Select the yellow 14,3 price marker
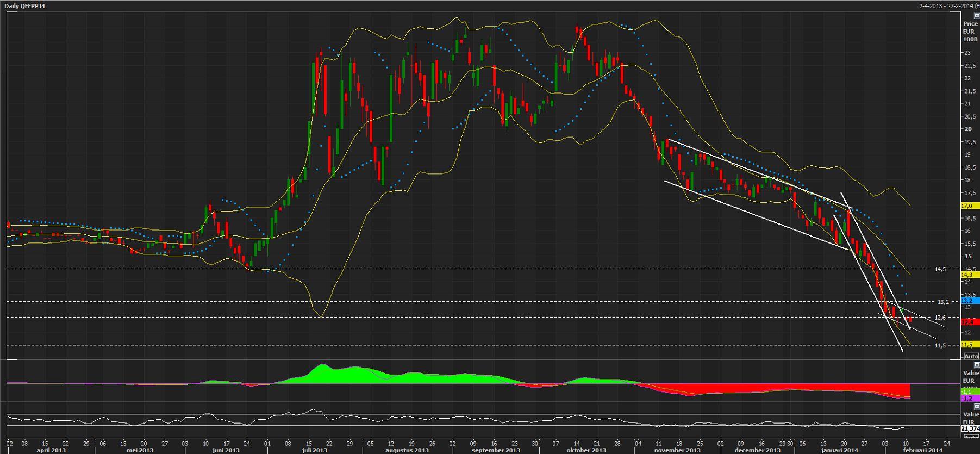 970,275
